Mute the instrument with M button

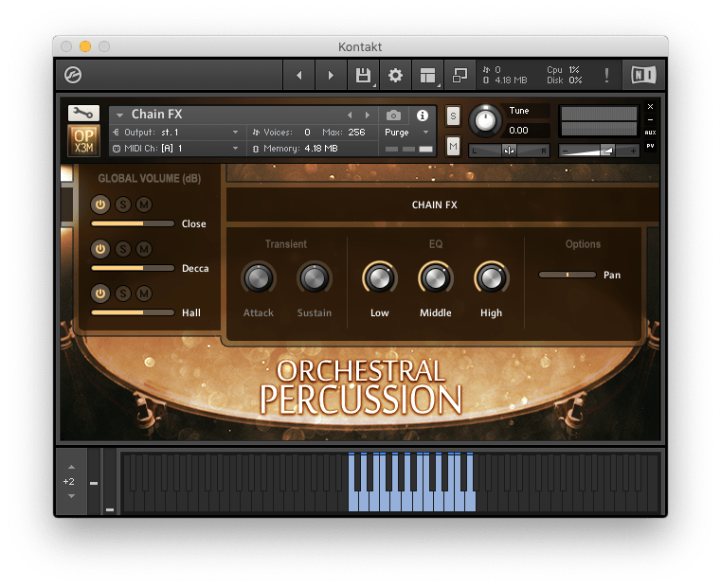(453, 147)
